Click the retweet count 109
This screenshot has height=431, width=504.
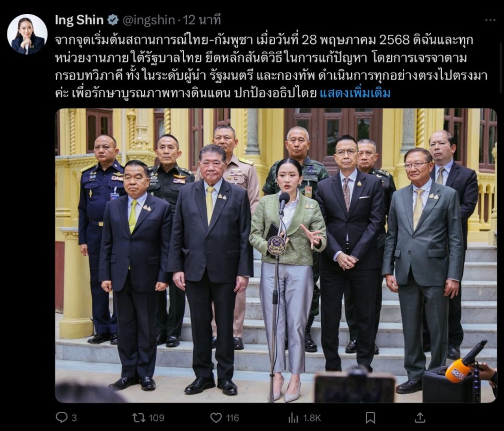coord(156,418)
